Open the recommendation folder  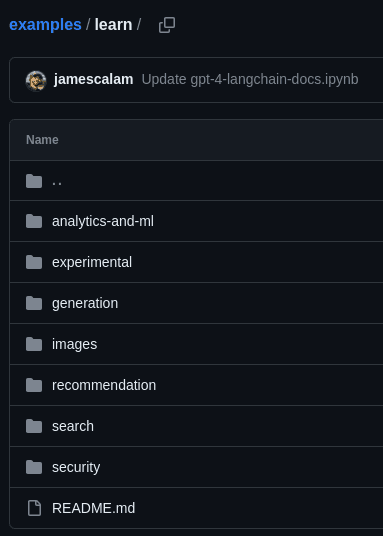[x=104, y=385]
